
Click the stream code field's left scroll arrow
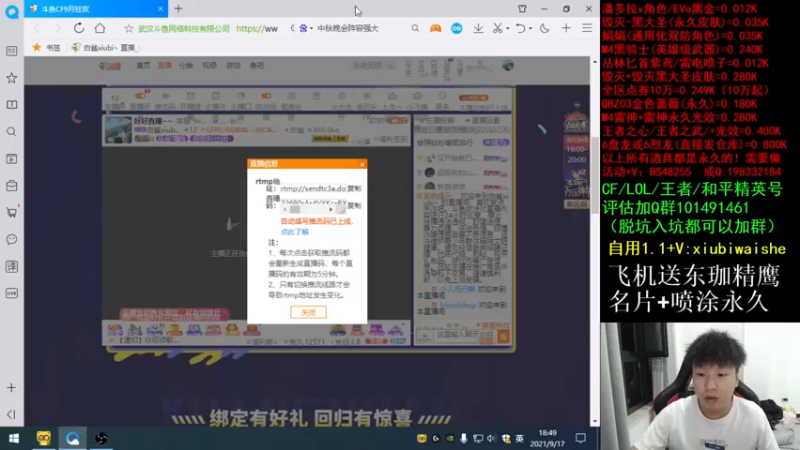(285, 209)
